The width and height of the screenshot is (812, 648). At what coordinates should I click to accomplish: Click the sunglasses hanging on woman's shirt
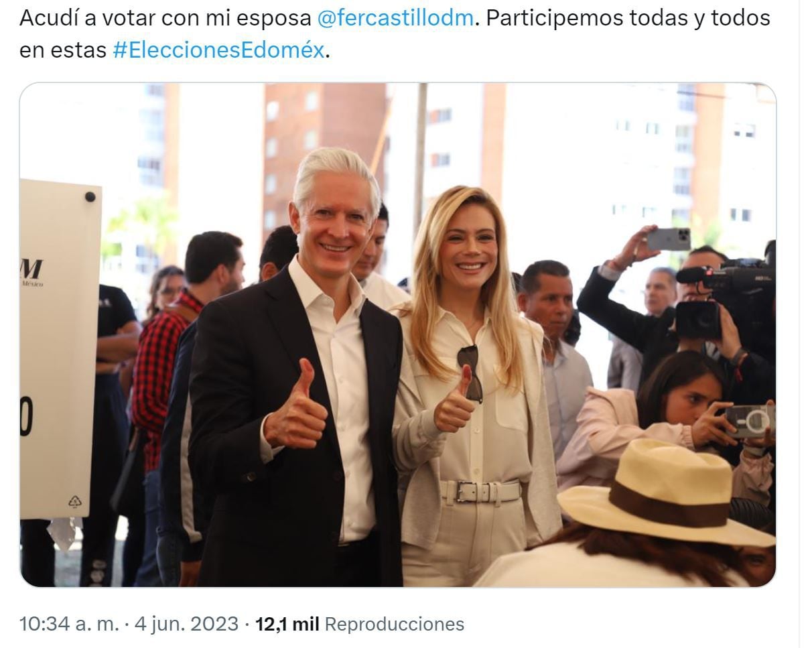(470, 373)
